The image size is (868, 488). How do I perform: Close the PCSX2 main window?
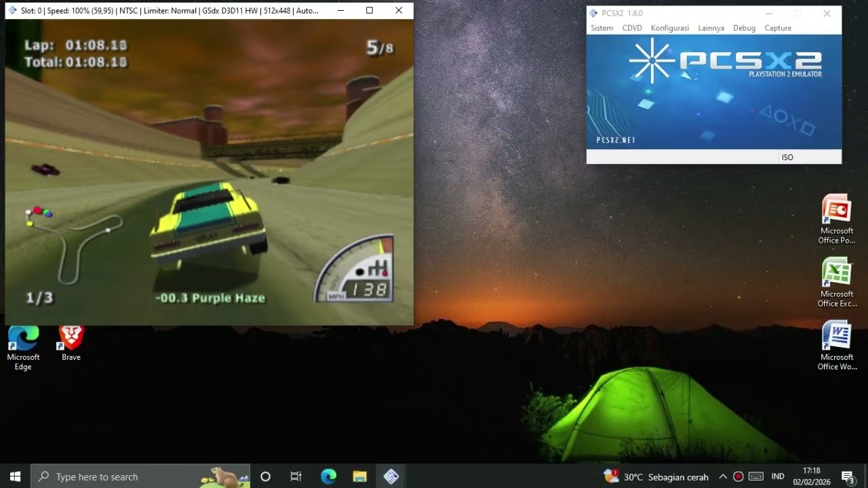coord(827,13)
